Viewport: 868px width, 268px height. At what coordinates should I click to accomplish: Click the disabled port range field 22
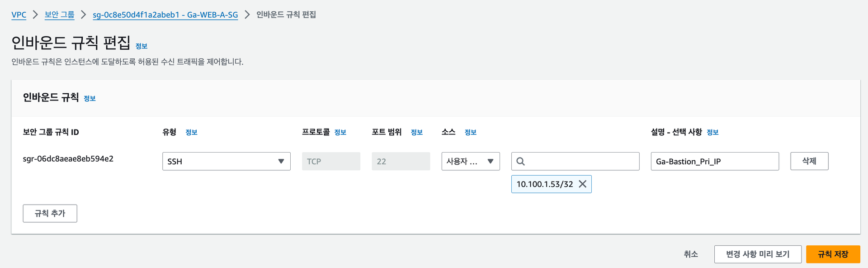401,161
